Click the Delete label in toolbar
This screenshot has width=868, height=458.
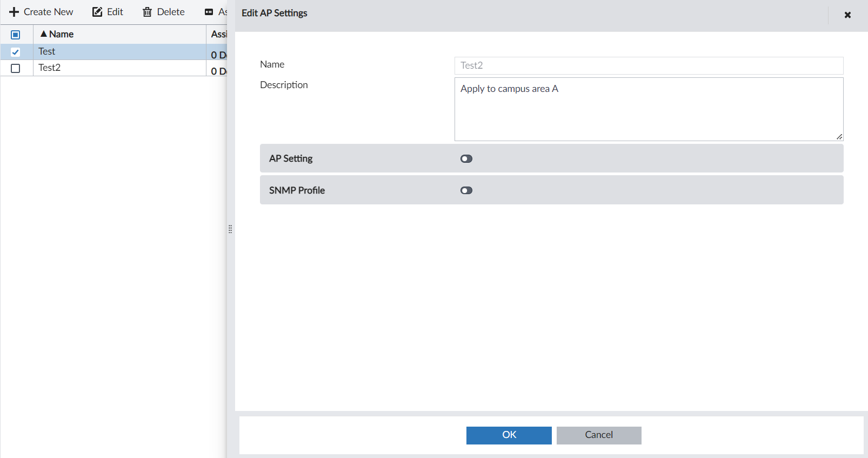click(x=171, y=12)
